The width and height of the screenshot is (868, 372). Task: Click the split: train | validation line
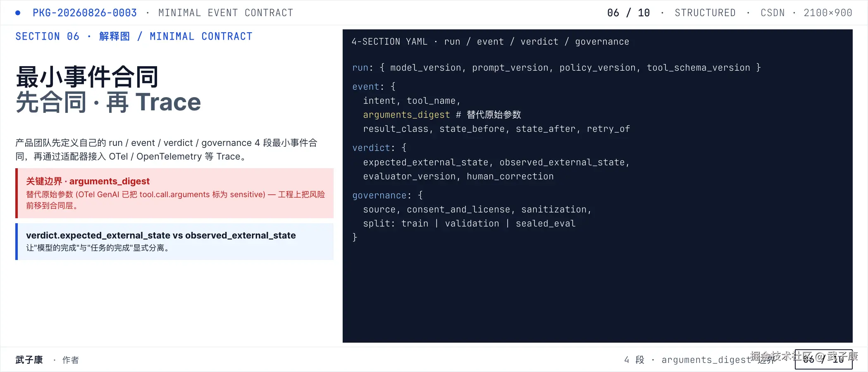tap(469, 224)
